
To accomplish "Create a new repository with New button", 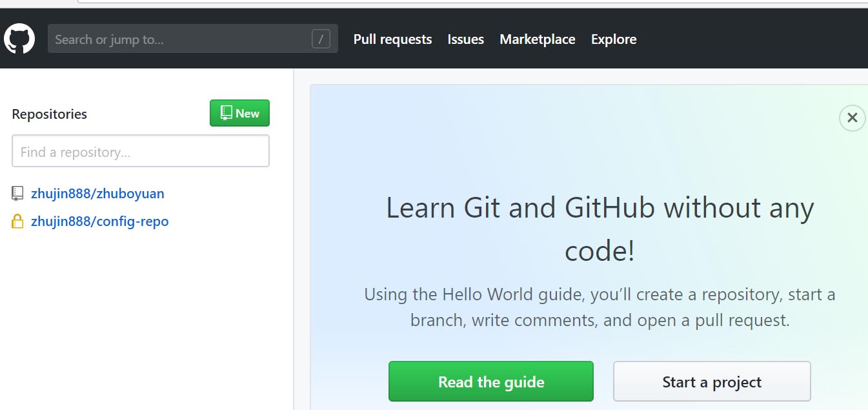I will pyautogui.click(x=239, y=114).
